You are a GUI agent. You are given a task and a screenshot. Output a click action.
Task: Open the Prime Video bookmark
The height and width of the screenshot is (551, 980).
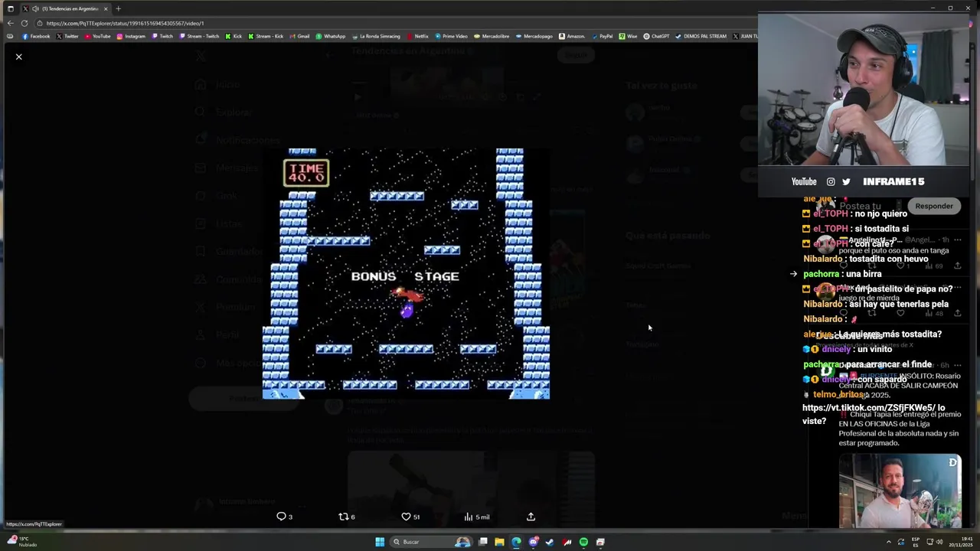pyautogui.click(x=451, y=36)
